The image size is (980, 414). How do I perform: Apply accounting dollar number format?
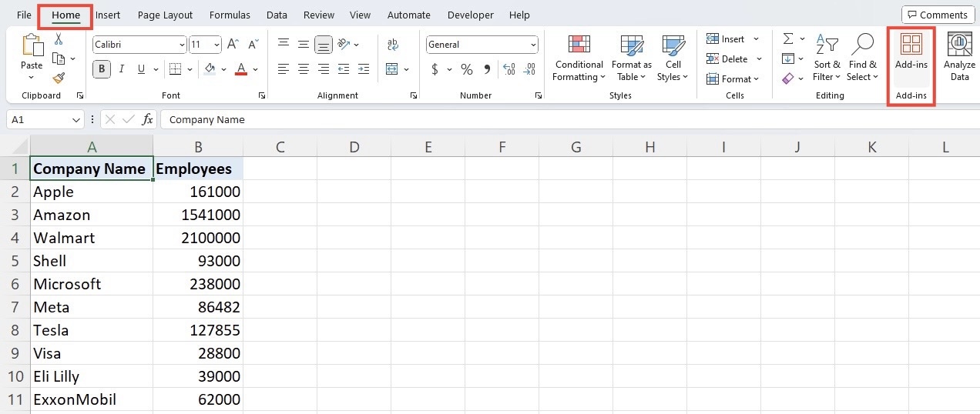click(x=435, y=69)
